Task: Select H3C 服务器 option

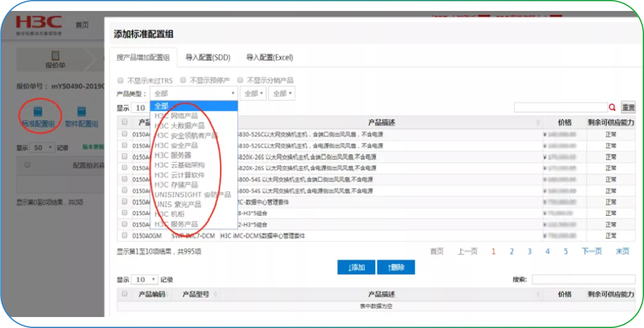Action: (x=194, y=155)
